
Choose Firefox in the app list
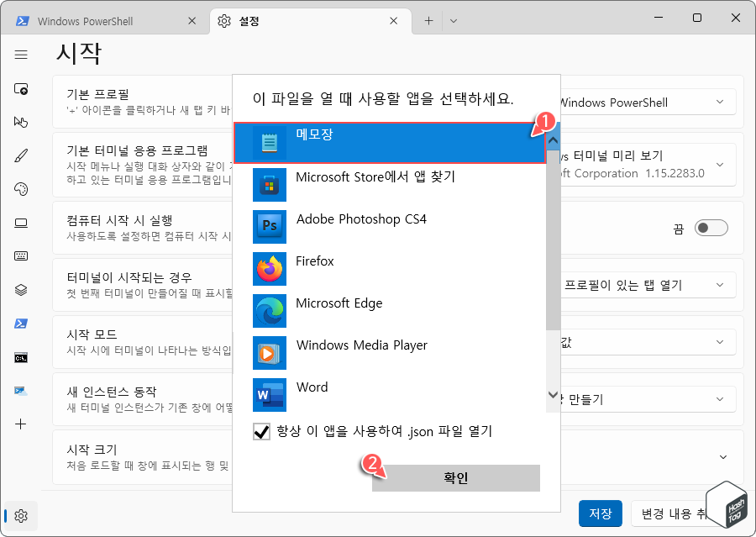[x=390, y=269]
